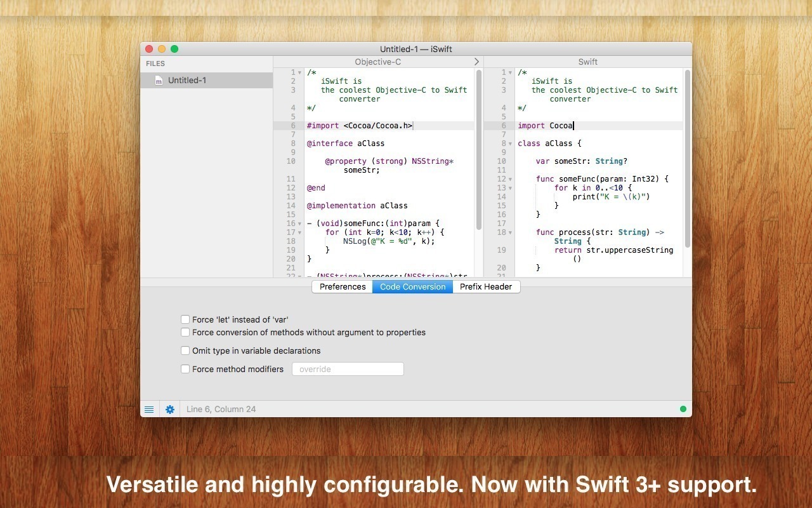The height and width of the screenshot is (508, 812).
Task: Enable conversion of argument-less methods to properties
Action: (185, 332)
